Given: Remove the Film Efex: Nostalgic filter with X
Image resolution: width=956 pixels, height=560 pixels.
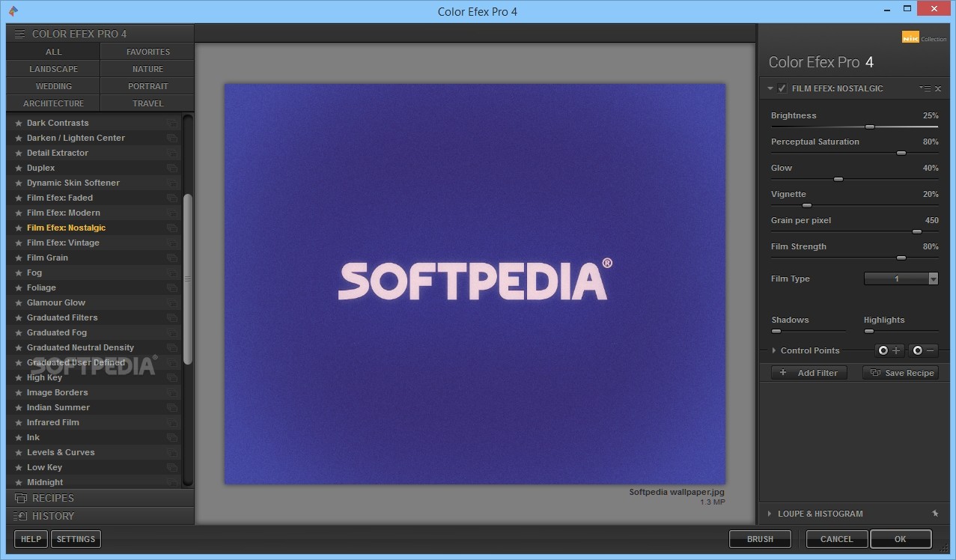Looking at the screenshot, I should [938, 89].
